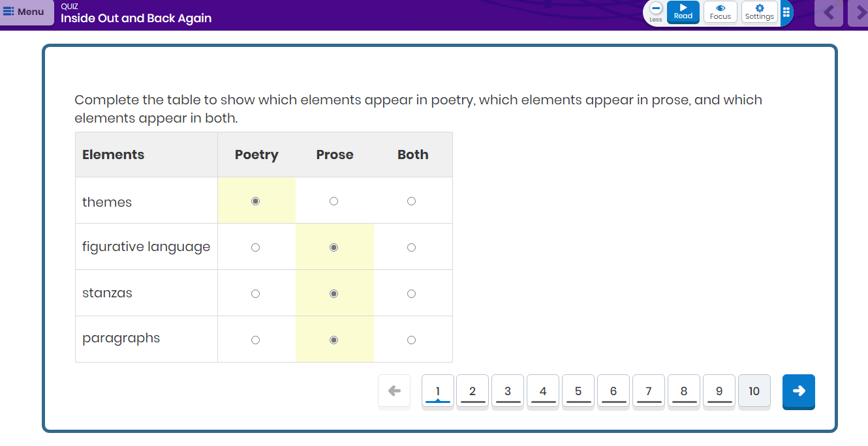This screenshot has height=446, width=868.
Task: Click the blue next question arrow
Action: pos(798,391)
